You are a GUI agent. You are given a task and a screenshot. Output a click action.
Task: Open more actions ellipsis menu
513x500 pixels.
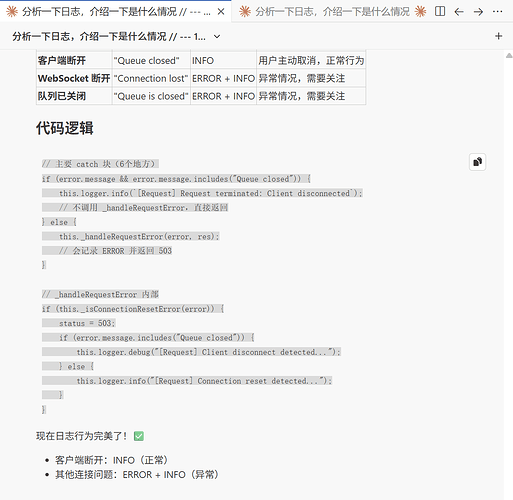pos(497,12)
